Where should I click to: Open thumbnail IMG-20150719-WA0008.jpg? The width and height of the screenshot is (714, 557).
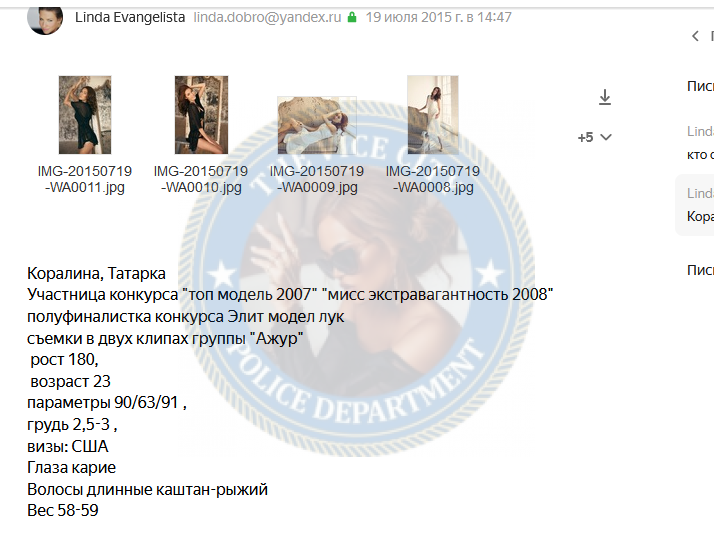click(433, 115)
